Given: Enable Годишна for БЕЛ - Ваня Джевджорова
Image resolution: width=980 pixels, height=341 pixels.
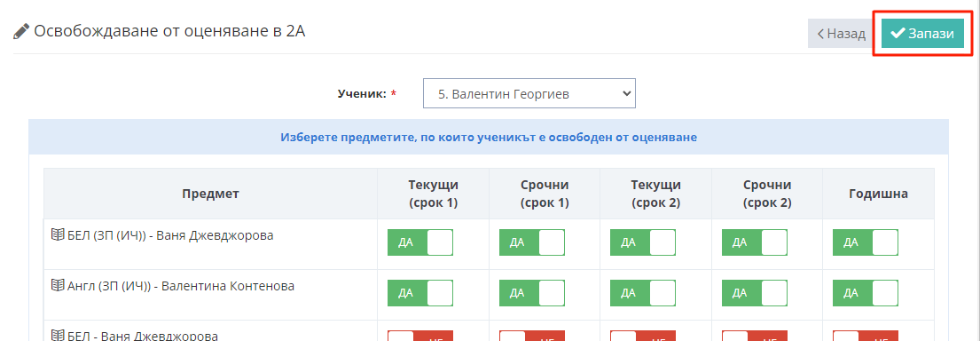Looking at the screenshot, I should 866,336.
